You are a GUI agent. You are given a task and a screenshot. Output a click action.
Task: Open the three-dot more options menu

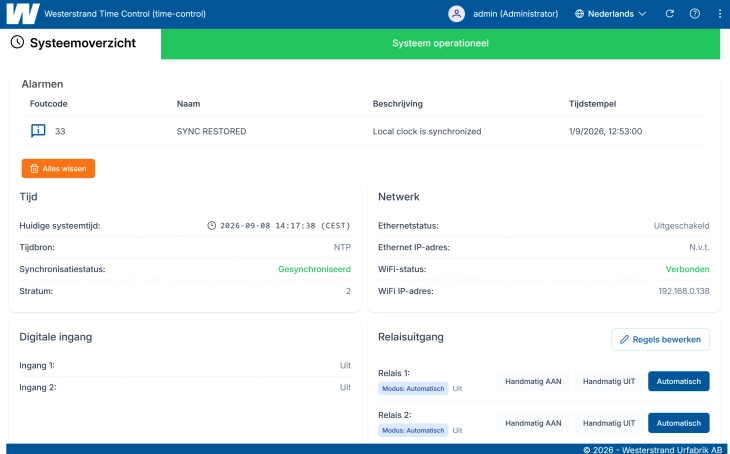click(720, 14)
